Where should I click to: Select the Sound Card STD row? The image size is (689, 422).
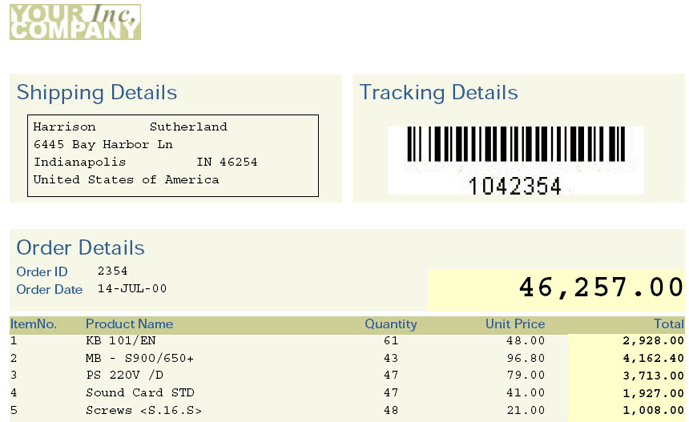pyautogui.click(x=347, y=393)
